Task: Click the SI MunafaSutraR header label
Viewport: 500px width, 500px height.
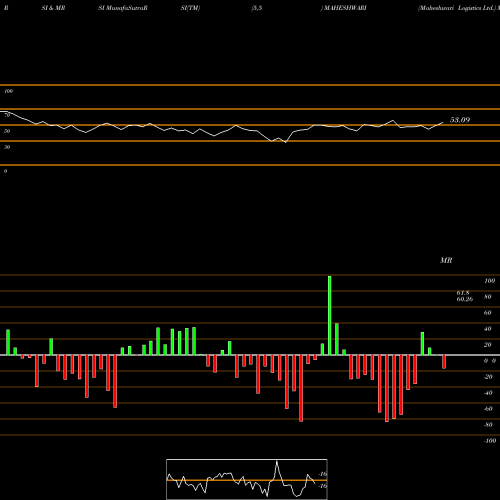Action: tap(123, 8)
